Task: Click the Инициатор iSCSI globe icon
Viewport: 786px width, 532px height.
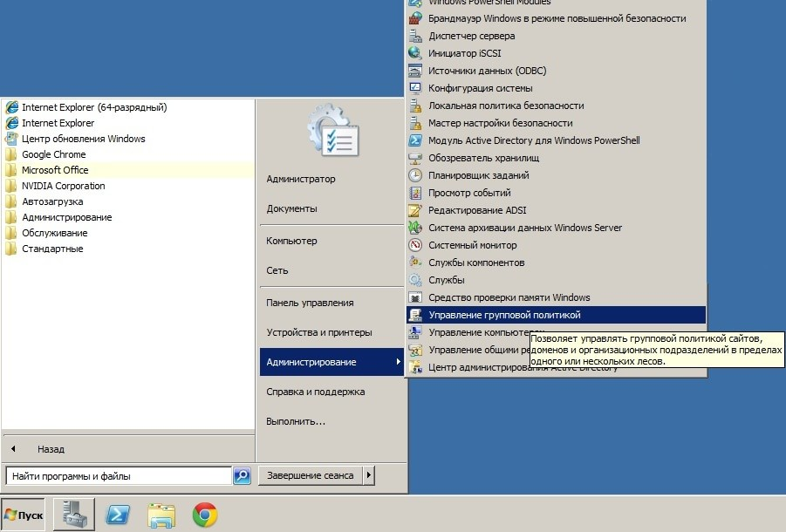Action: tap(415, 53)
